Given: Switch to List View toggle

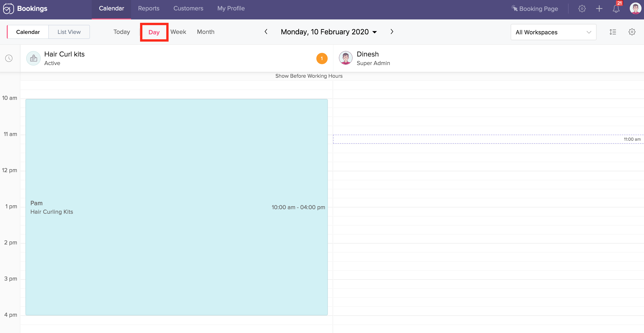Looking at the screenshot, I should click(x=69, y=32).
